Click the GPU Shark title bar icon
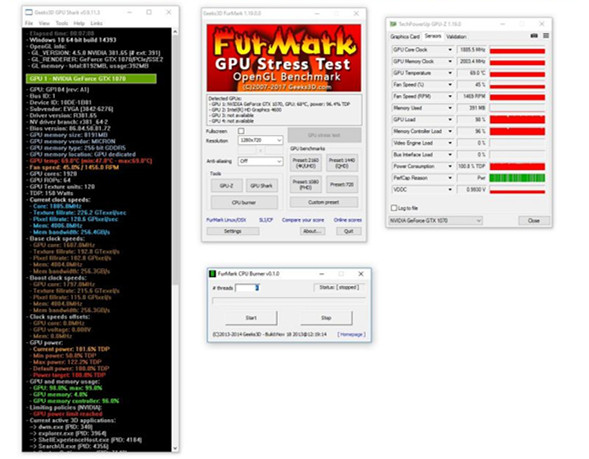Image resolution: width=589 pixels, height=459 pixels. click(29, 12)
